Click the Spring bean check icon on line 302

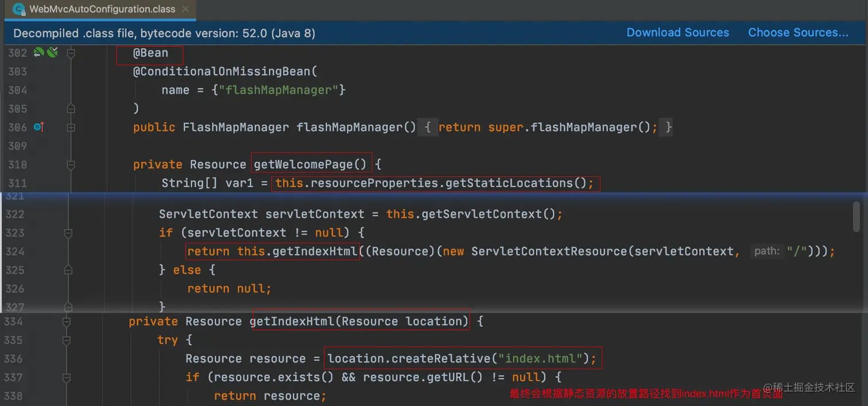(x=52, y=53)
